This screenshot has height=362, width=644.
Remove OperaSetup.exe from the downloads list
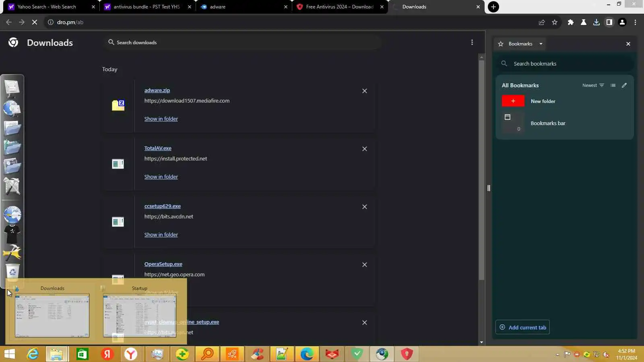coord(365,265)
